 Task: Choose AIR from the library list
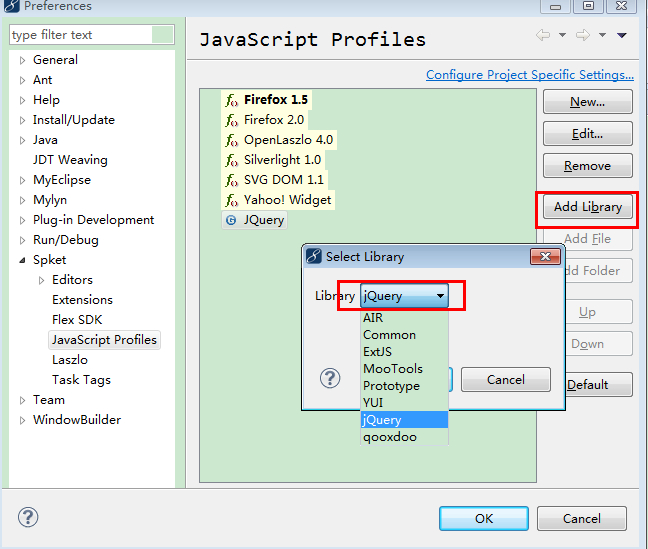[404, 318]
